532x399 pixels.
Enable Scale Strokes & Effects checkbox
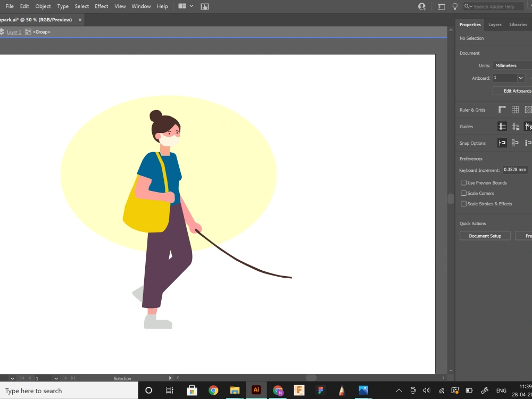(x=463, y=204)
